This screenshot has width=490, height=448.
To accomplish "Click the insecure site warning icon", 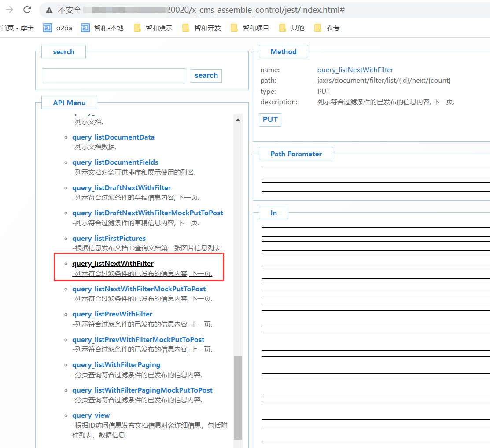I will coord(49,10).
